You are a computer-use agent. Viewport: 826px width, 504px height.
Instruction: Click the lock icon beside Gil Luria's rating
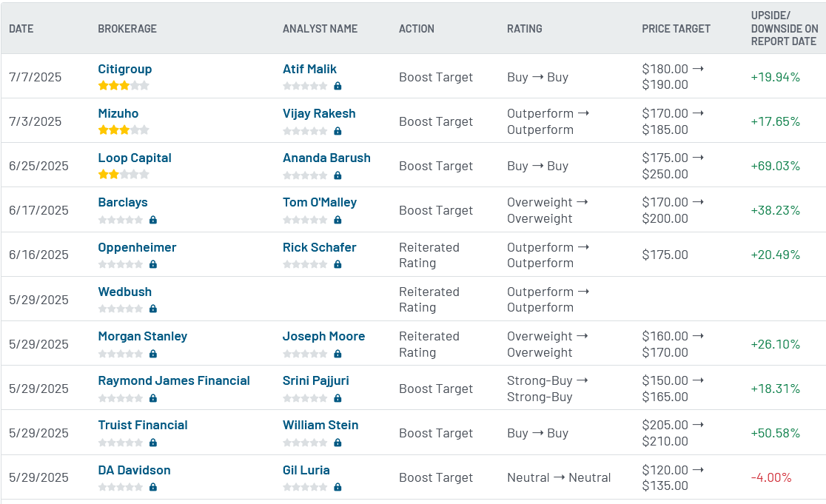coord(337,487)
